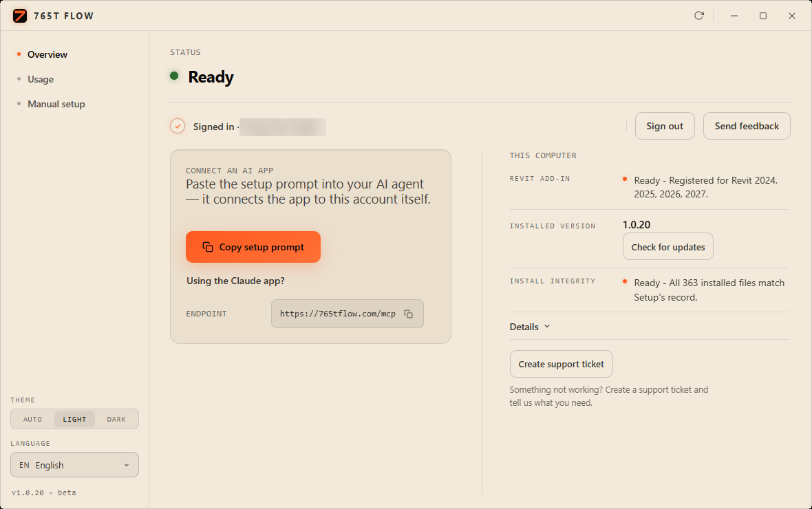Switch theme to Dark
Viewport: 812px width, 509px height.
coord(116,419)
